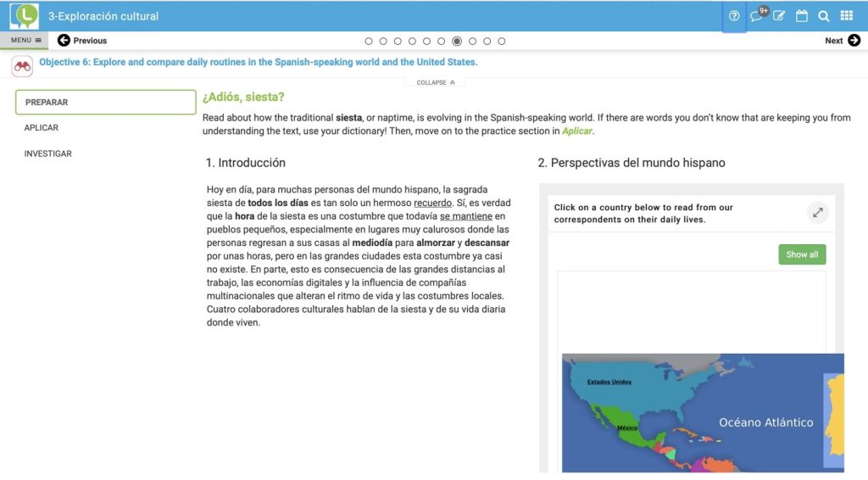Open the messages chat bubble icon
The image size is (868, 480).
[x=757, y=16]
